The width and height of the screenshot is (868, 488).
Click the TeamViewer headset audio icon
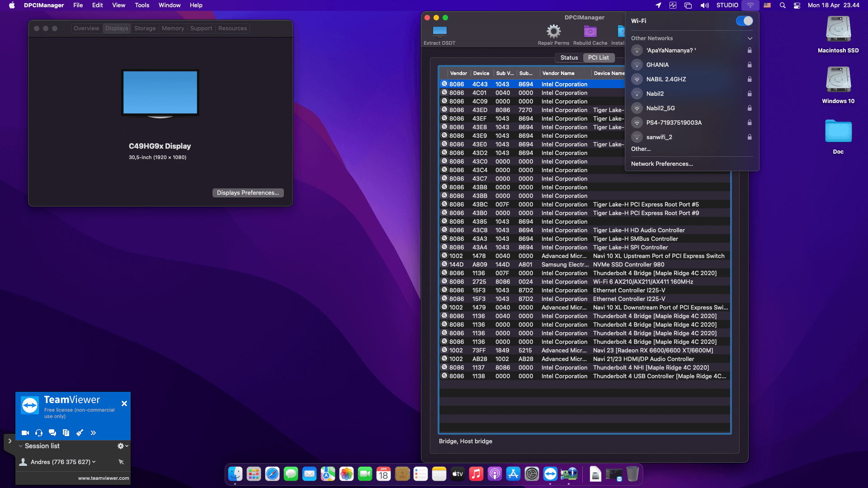[39, 433]
